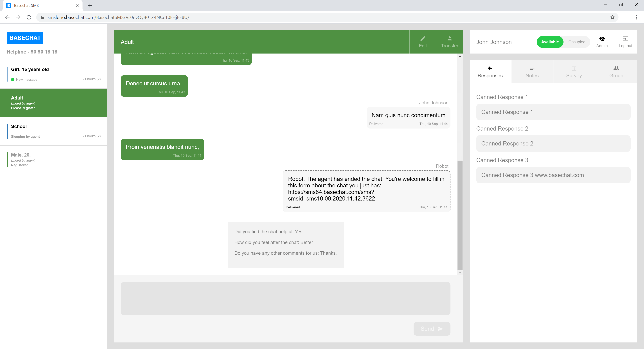Click the browser address bar URL

(118, 17)
